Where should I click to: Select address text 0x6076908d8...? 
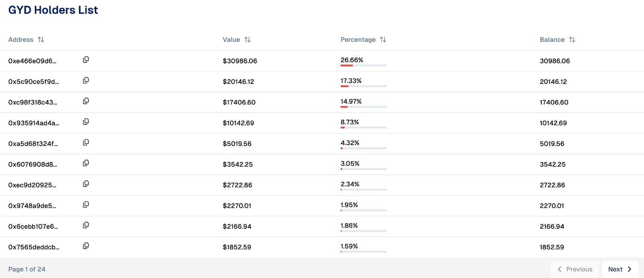(x=33, y=164)
